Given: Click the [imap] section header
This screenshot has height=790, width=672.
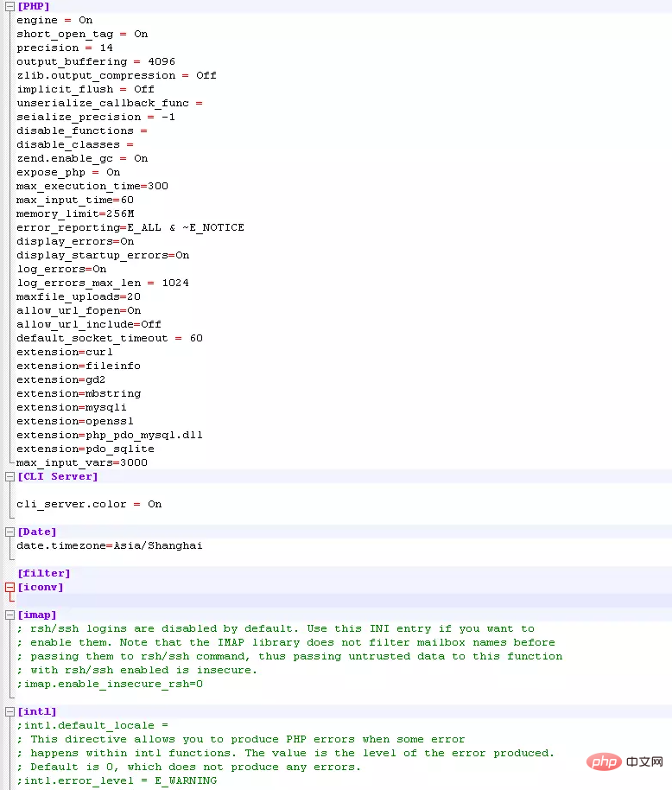Looking at the screenshot, I should coord(37,615).
